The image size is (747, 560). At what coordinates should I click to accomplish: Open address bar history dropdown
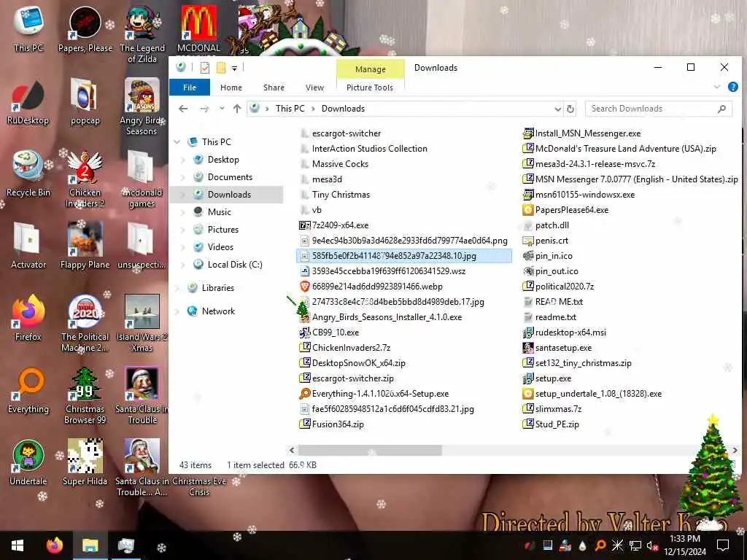(x=558, y=109)
